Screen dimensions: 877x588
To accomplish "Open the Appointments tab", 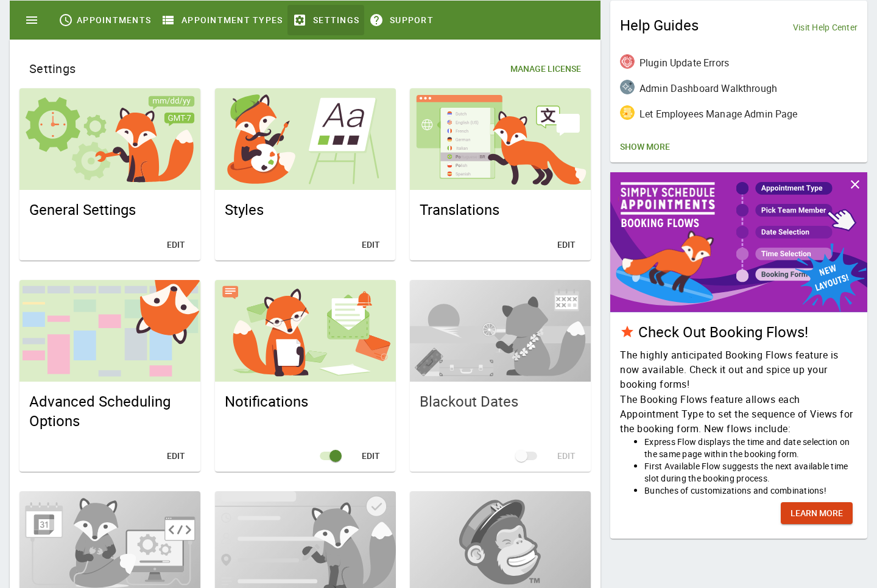I will click(105, 20).
